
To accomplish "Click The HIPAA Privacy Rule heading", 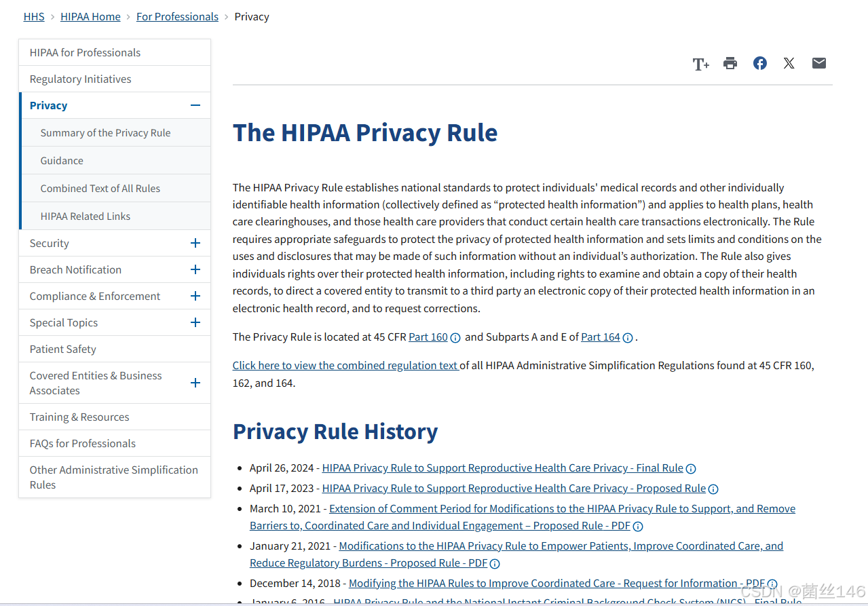I will [x=365, y=132].
